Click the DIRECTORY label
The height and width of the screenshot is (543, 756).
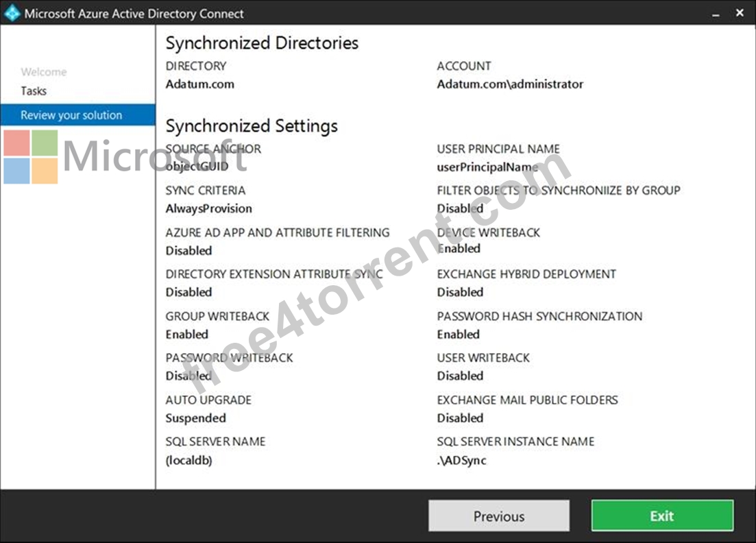click(x=196, y=66)
